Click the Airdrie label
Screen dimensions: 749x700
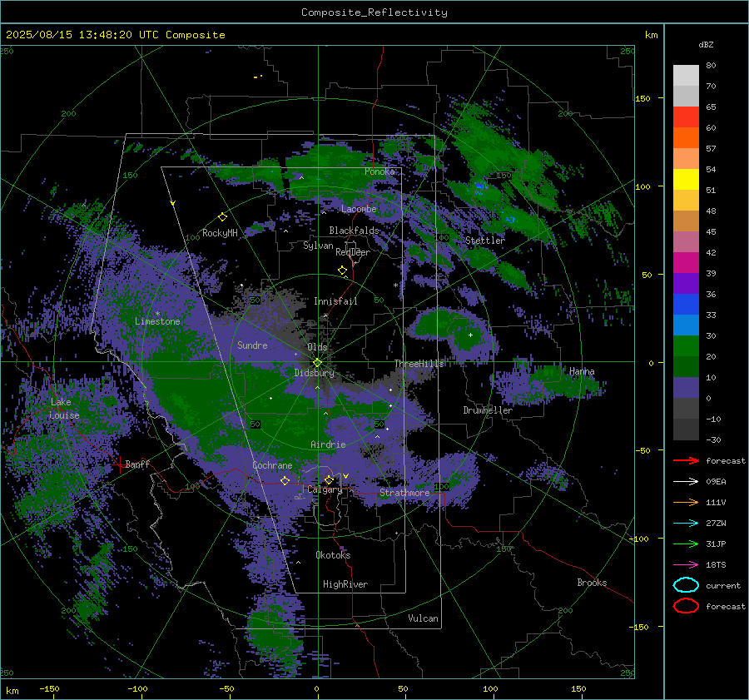point(328,444)
